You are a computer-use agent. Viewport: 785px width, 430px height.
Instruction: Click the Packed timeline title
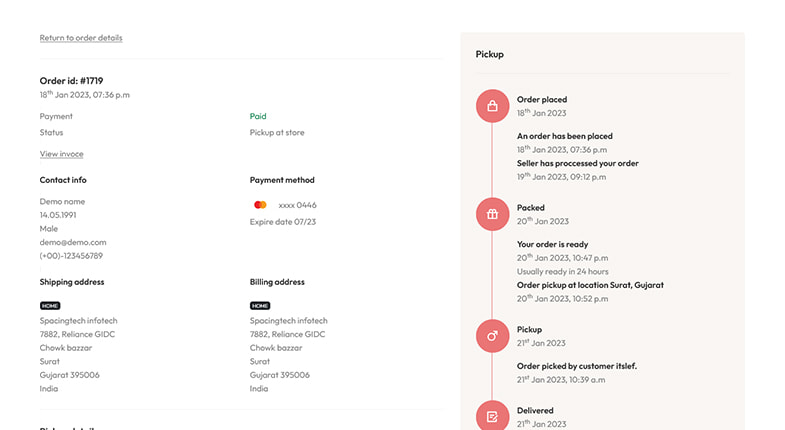[531, 208]
